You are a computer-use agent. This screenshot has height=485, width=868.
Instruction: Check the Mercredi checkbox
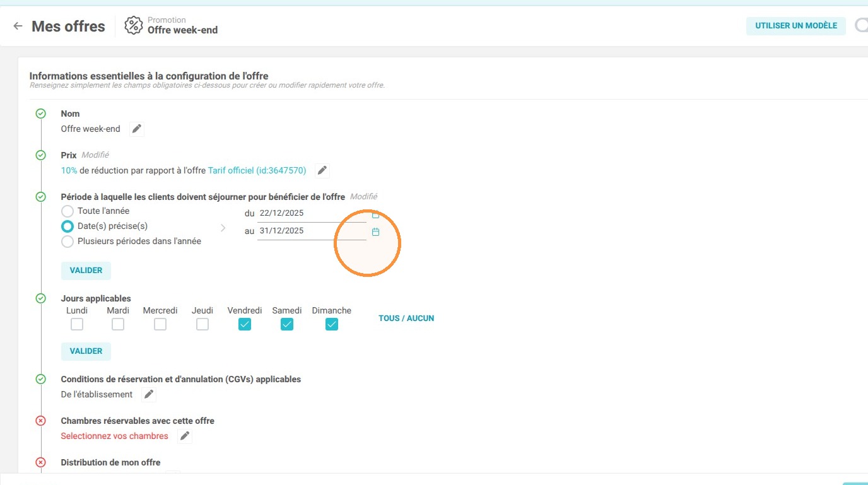(160, 324)
